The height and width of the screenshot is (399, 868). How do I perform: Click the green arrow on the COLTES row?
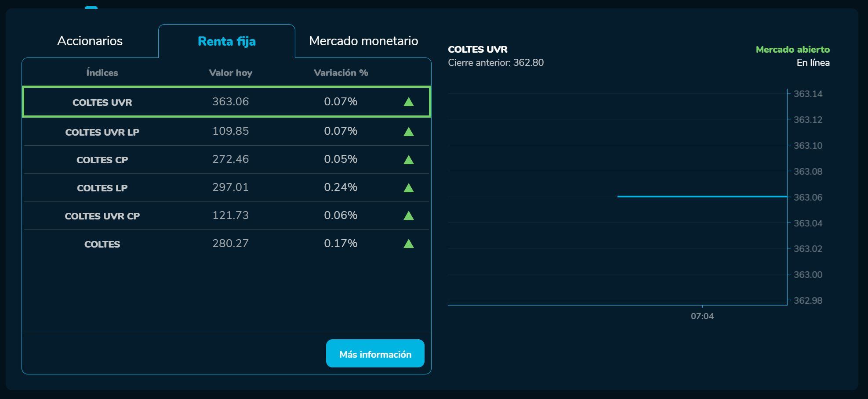point(408,243)
